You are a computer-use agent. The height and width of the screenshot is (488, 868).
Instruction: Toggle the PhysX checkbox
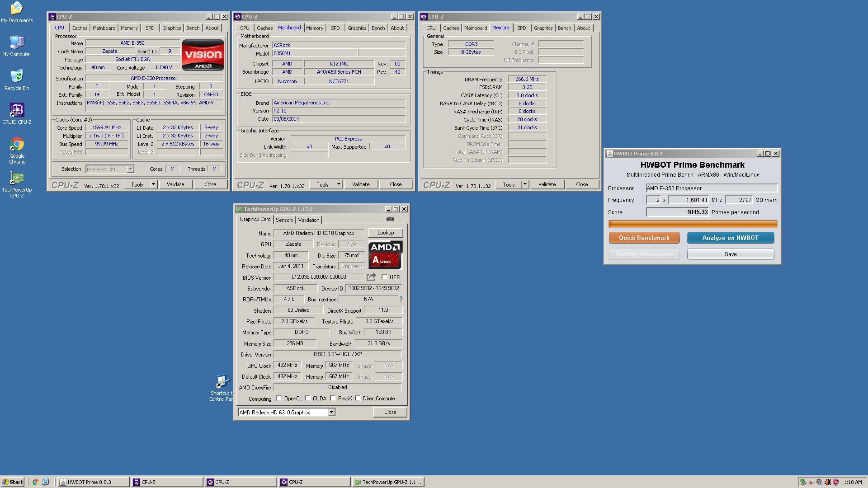tap(333, 399)
